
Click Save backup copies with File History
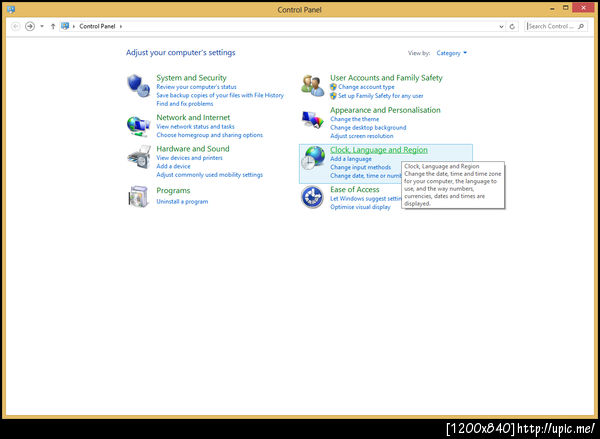[220, 95]
